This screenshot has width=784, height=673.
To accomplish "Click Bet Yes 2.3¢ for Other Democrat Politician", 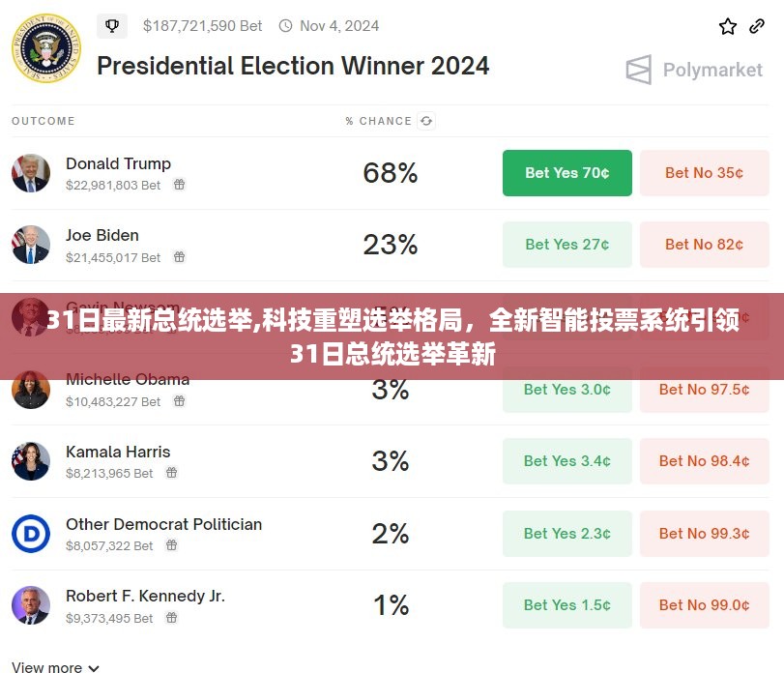I will point(566,534).
